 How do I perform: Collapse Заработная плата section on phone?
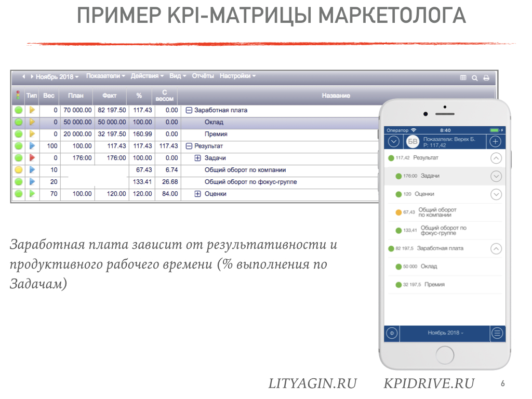pos(496,249)
